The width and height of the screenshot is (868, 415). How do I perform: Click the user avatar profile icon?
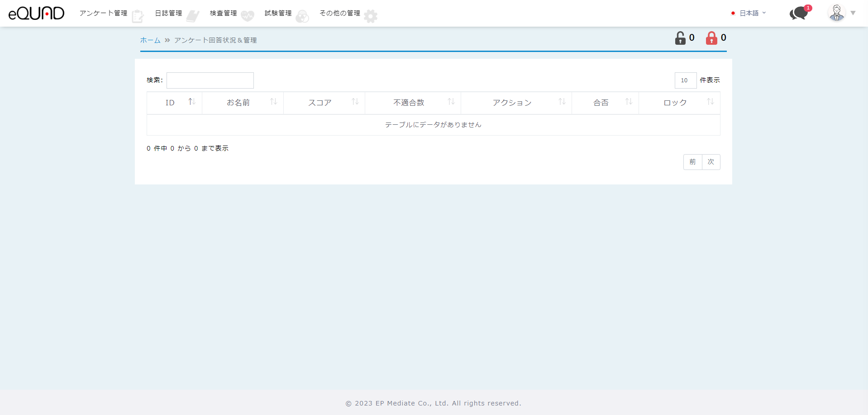836,13
